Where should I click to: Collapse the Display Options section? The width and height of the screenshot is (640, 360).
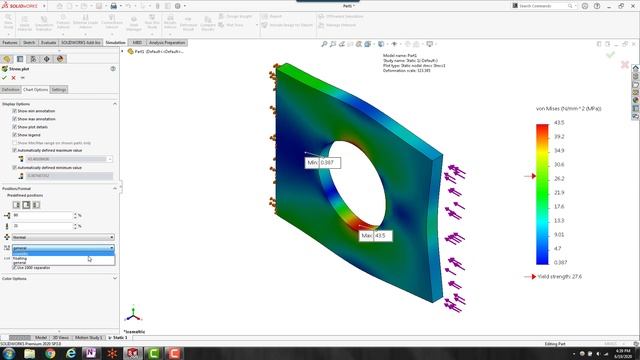[x=115, y=104]
